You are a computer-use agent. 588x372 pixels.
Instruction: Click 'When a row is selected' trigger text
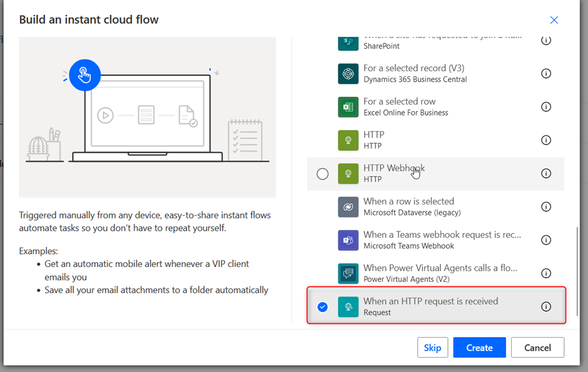click(x=408, y=201)
